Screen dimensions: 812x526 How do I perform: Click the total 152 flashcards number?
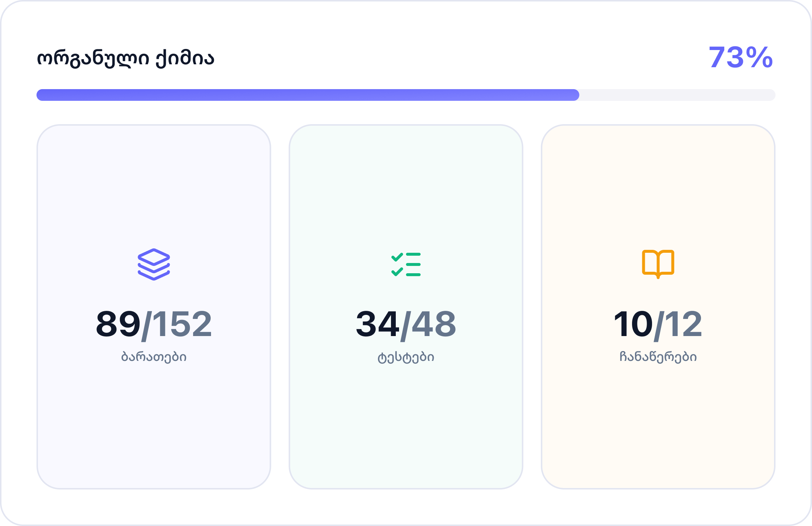point(182,324)
